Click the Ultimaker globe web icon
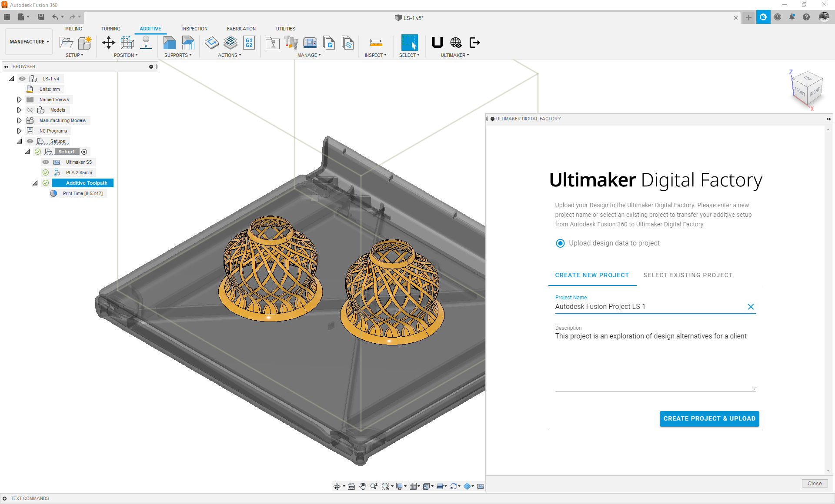 click(x=456, y=43)
